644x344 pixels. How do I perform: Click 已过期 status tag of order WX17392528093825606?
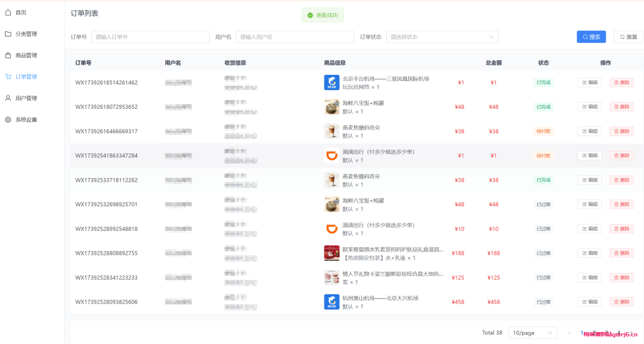tap(543, 302)
